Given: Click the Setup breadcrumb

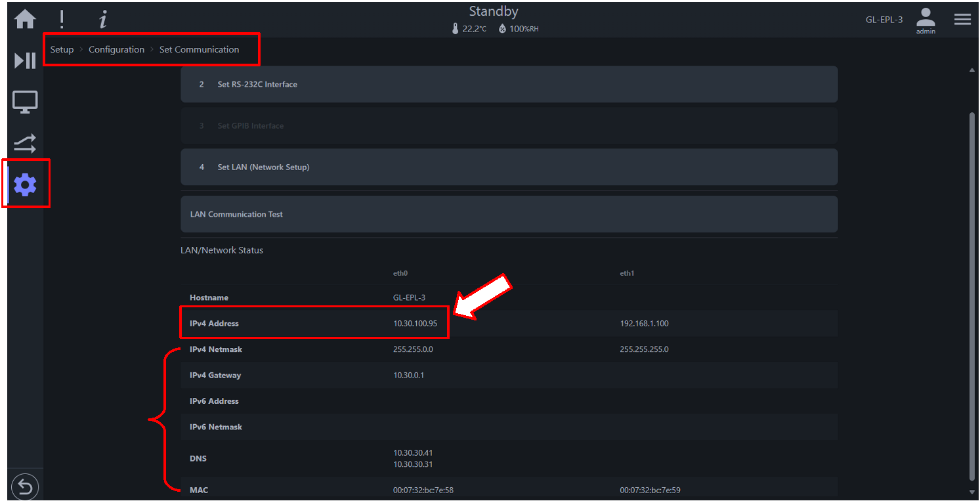Looking at the screenshot, I should 62,49.
